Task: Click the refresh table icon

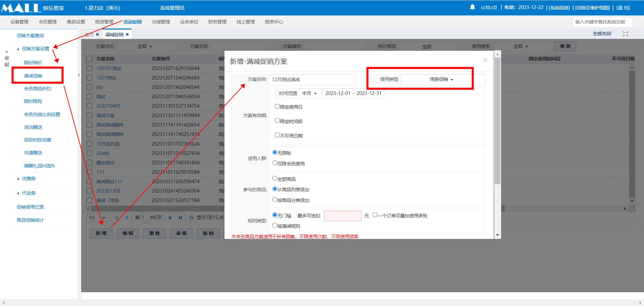Action: 192,218
